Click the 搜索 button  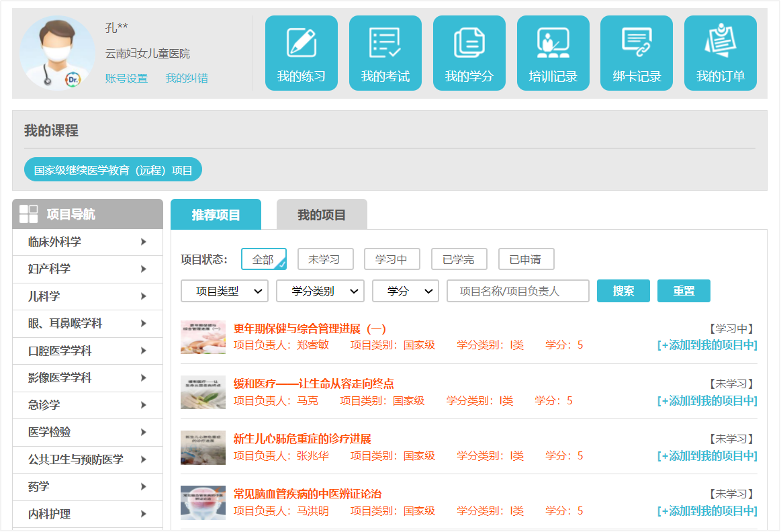point(623,292)
